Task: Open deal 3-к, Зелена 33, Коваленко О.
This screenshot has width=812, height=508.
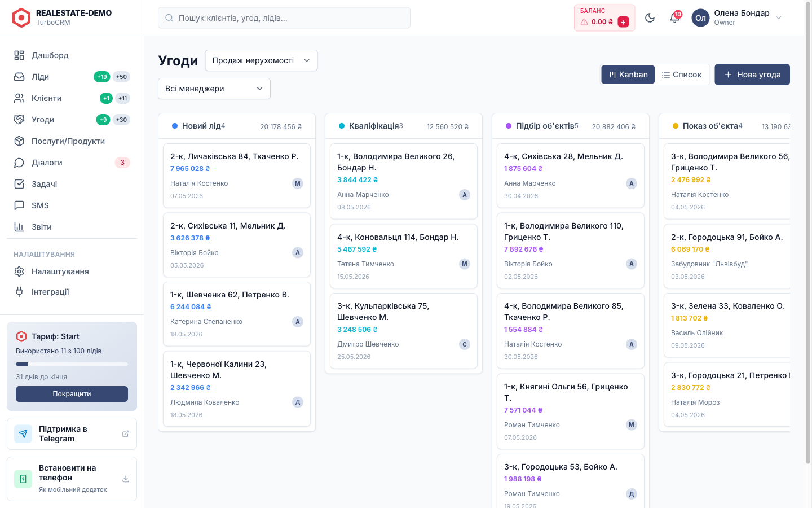Action: click(x=728, y=325)
